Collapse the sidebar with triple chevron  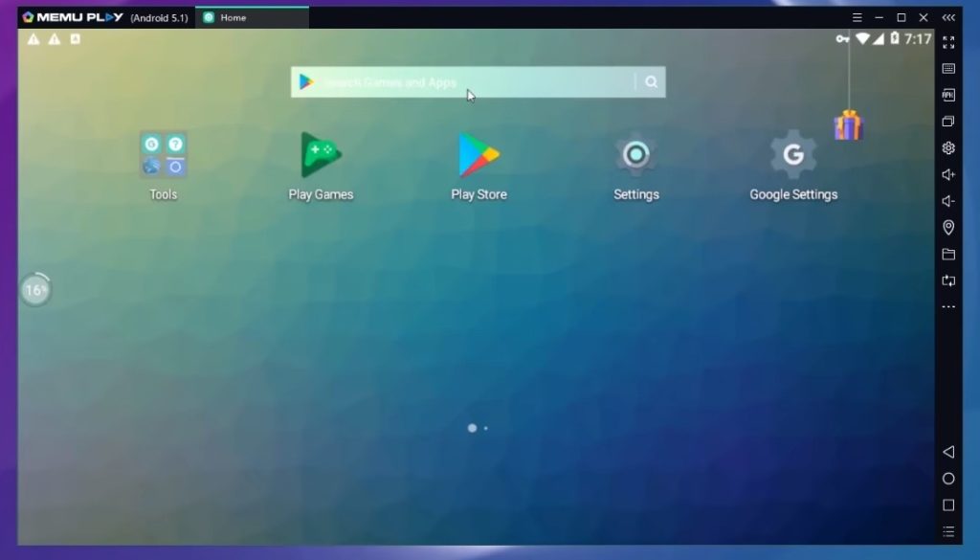pos(948,17)
